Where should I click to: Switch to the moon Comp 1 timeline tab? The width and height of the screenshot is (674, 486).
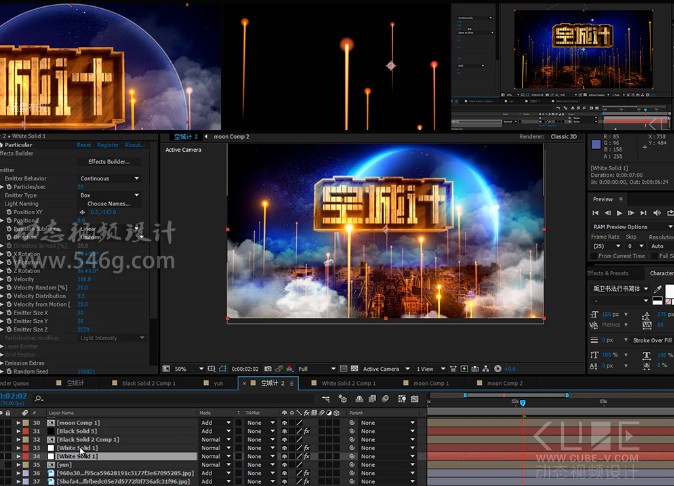[x=426, y=383]
